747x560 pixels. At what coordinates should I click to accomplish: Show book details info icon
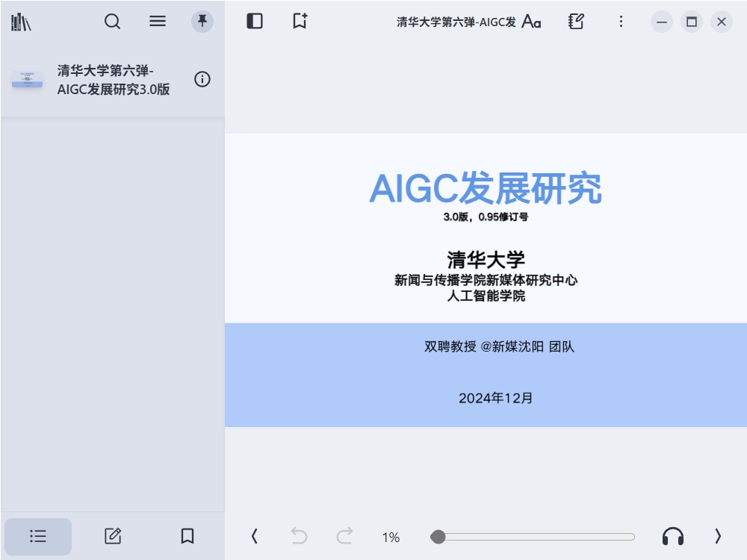tap(202, 79)
